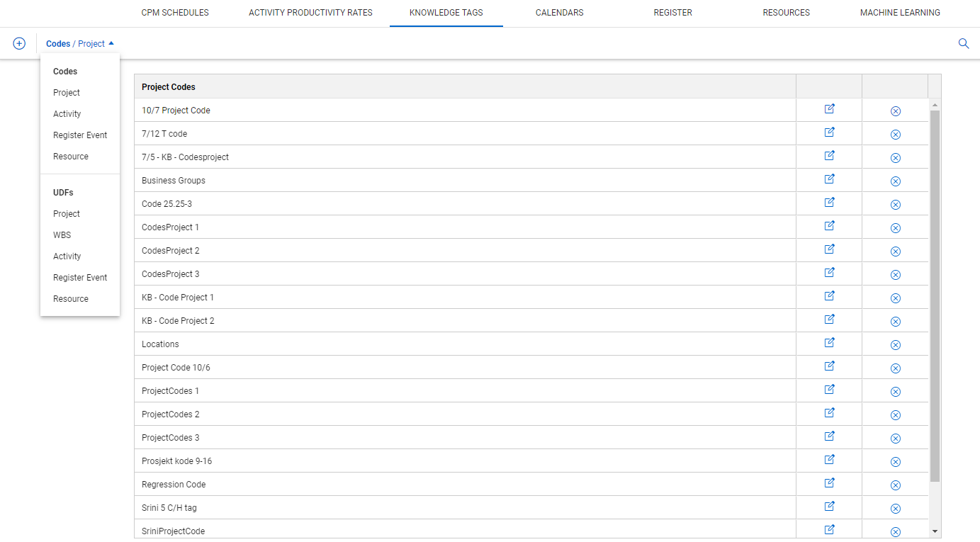The image size is (980, 542).
Task: Open the 10/7 Project Code link
Action: point(176,110)
